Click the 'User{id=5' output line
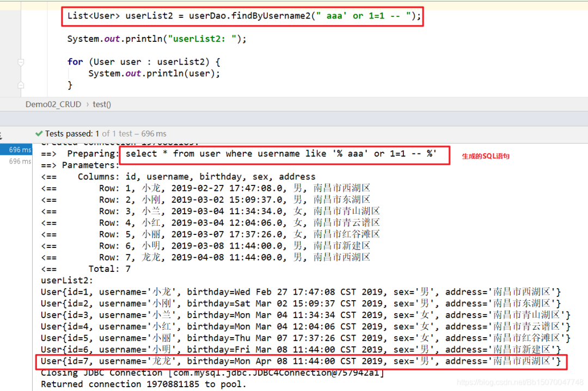 pos(305,339)
